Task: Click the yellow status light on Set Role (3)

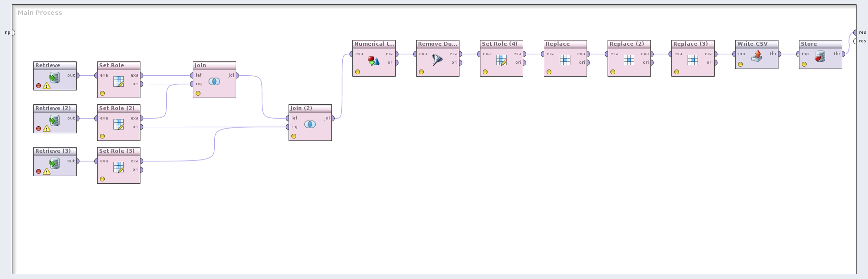Action: (102, 179)
